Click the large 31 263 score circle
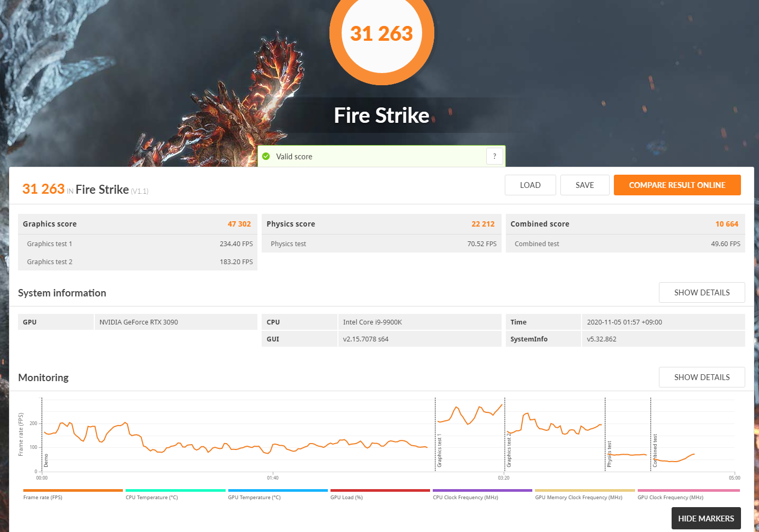 pyautogui.click(x=381, y=33)
